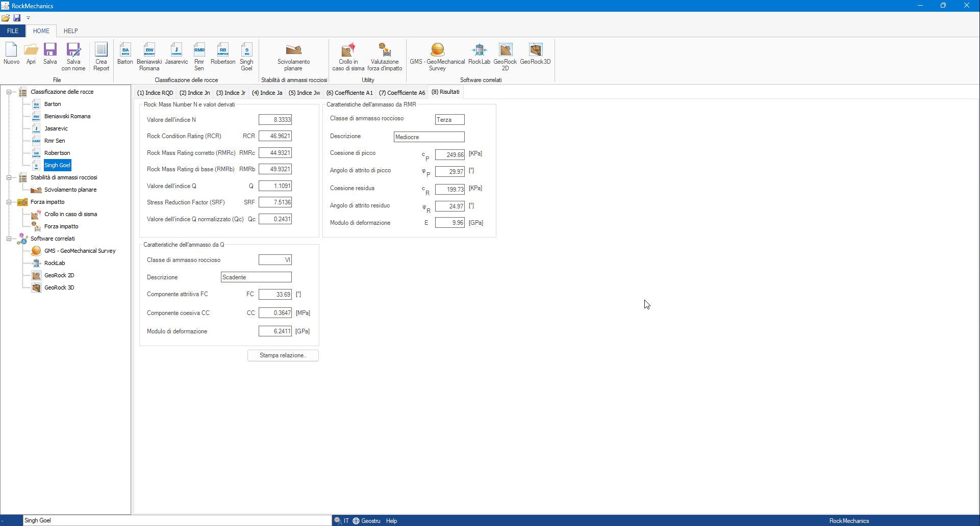The height and width of the screenshot is (526, 980).
Task: Open Barton classification from the ribbon
Action: (x=125, y=54)
